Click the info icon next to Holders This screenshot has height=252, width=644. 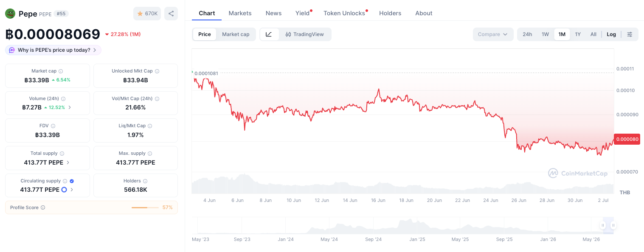coord(145,181)
